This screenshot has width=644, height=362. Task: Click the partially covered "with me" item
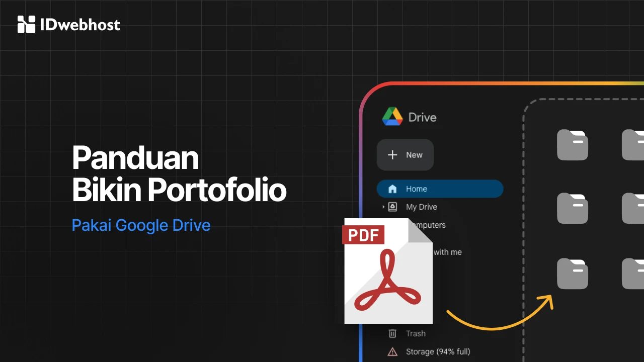[x=448, y=252]
